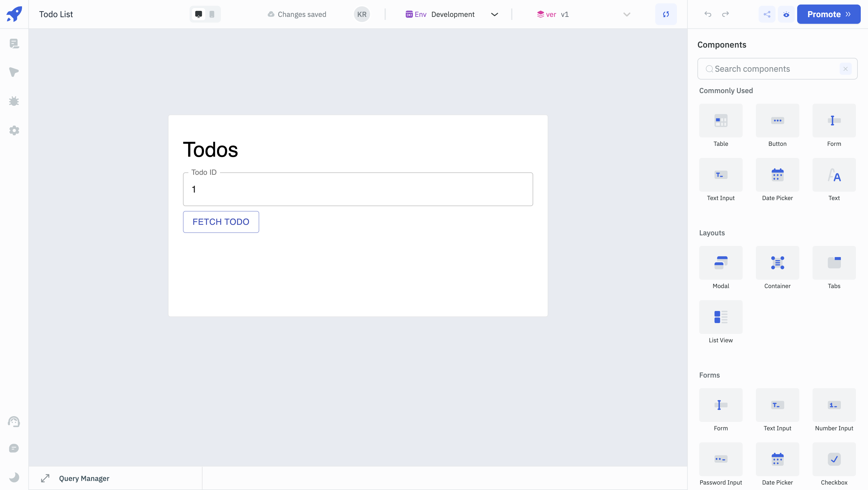Click the Components panel title
868x490 pixels.
click(x=722, y=45)
